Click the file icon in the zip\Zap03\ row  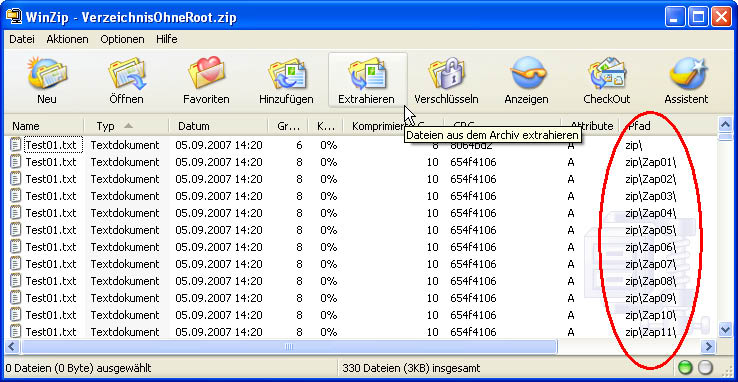point(16,196)
